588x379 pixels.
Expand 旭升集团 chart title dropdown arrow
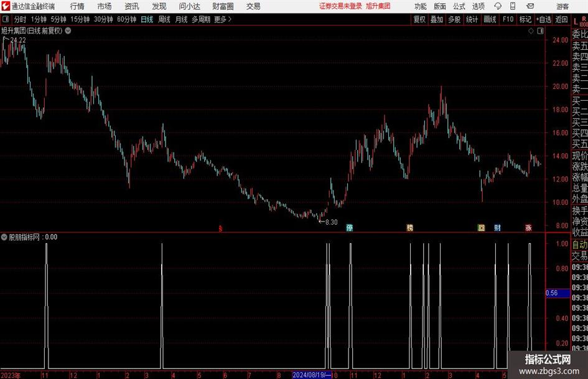68,30
